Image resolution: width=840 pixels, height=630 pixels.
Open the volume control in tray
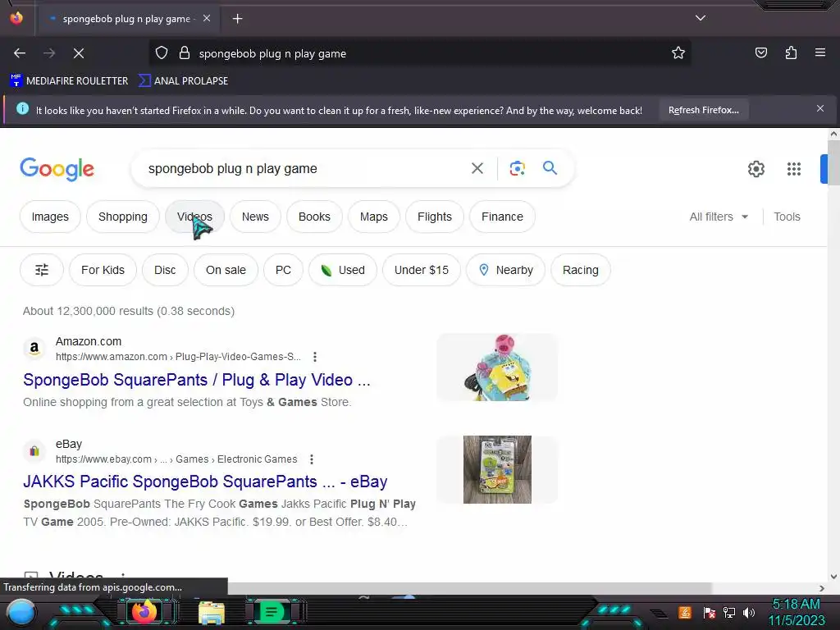click(x=749, y=612)
